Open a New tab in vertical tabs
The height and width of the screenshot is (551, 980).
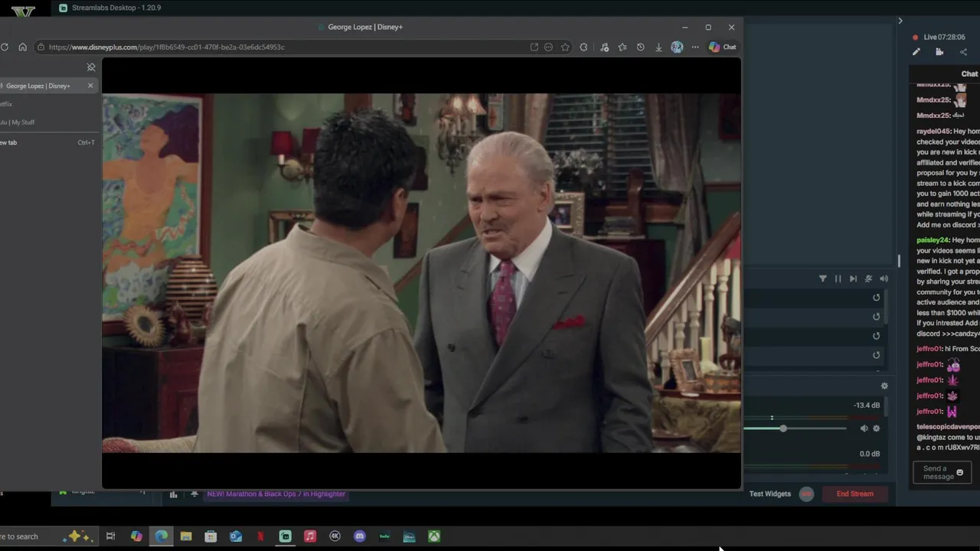click(47, 142)
